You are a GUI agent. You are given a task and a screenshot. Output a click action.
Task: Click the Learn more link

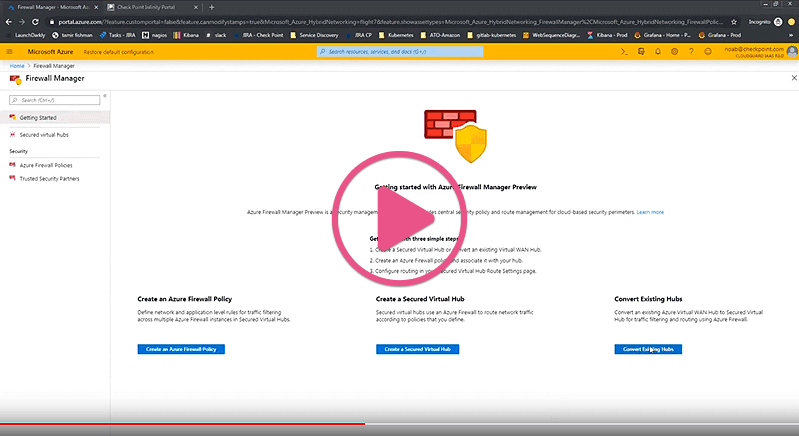650,212
